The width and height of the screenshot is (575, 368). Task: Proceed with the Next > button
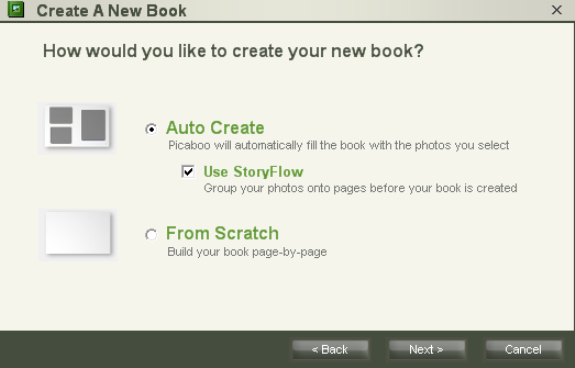coord(426,349)
